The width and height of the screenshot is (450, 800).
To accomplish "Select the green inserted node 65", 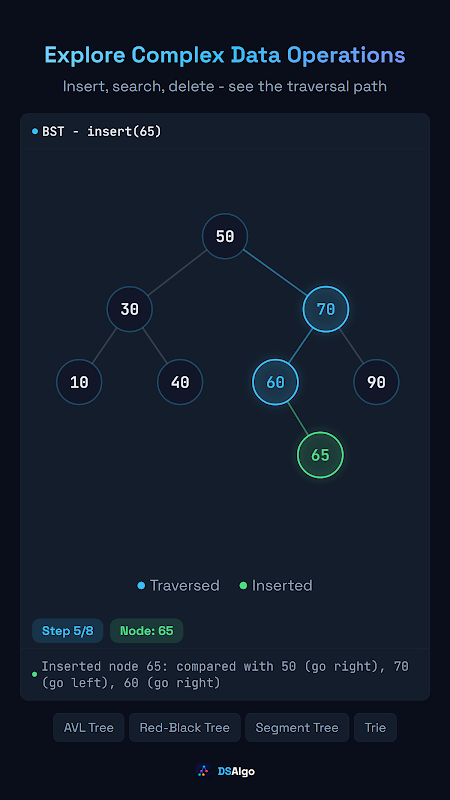I will click(320, 455).
